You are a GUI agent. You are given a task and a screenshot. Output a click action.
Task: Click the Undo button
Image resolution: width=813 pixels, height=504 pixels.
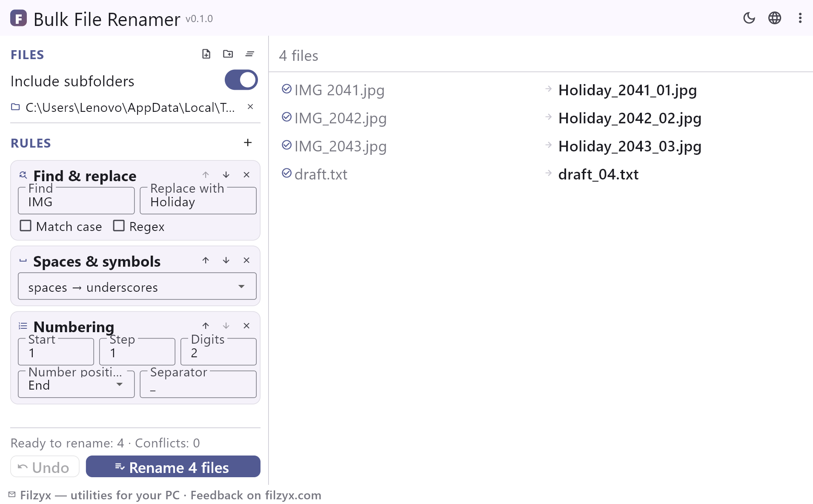[45, 467]
